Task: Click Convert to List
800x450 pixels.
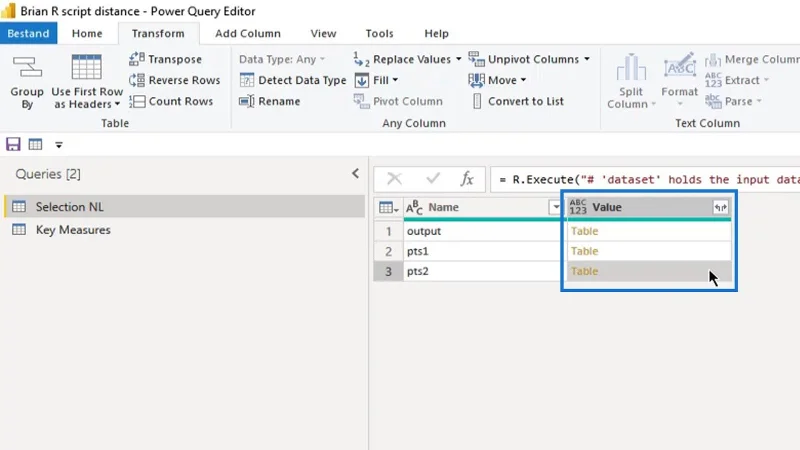Action: (x=518, y=101)
